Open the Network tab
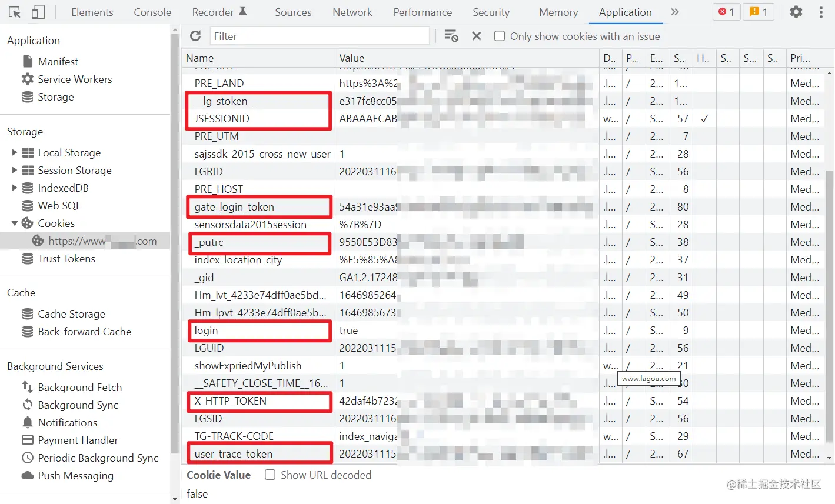This screenshot has width=835, height=504. pyautogui.click(x=352, y=12)
